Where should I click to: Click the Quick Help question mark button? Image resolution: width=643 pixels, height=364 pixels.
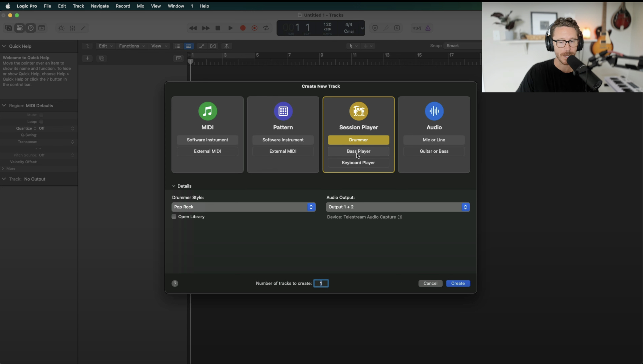click(31, 28)
